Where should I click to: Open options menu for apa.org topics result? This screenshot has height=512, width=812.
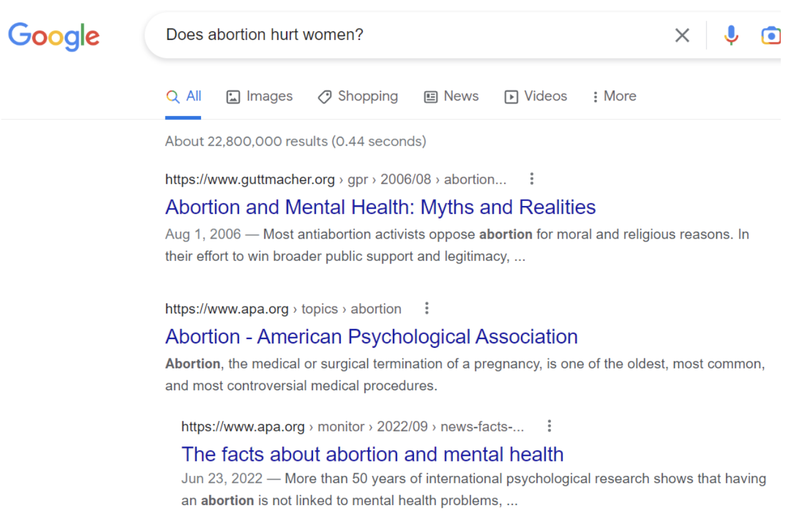(427, 308)
